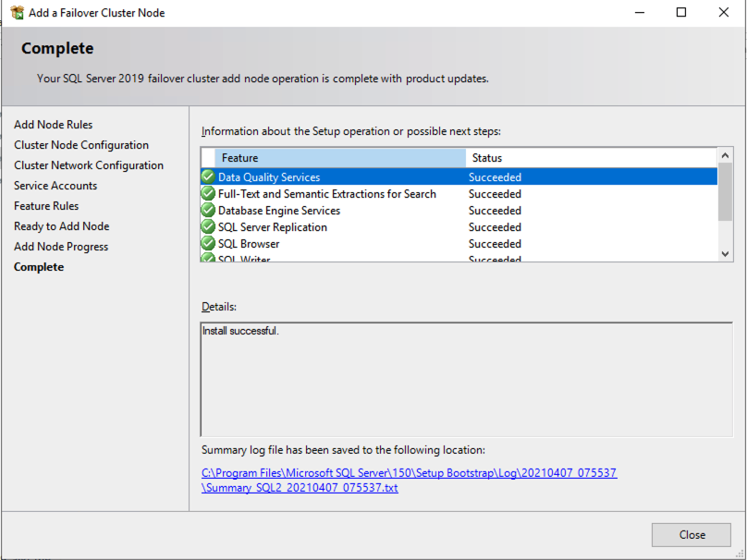Click the Succeeded status of Database Engine Services
Viewport: 747px width, 560px height.
coord(495,210)
